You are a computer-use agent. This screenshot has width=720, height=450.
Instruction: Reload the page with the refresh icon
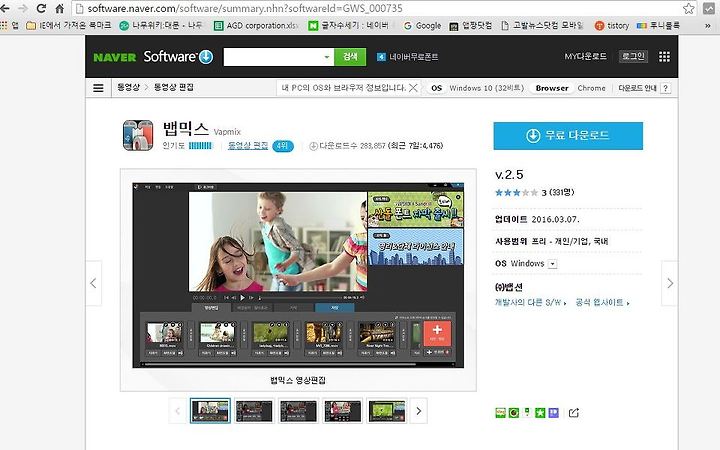pyautogui.click(x=41, y=8)
